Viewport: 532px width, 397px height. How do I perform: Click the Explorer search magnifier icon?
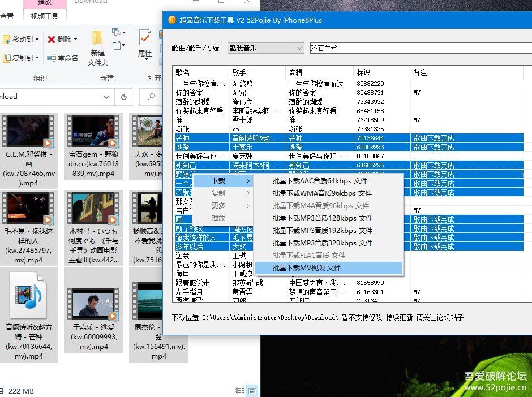click(x=151, y=97)
